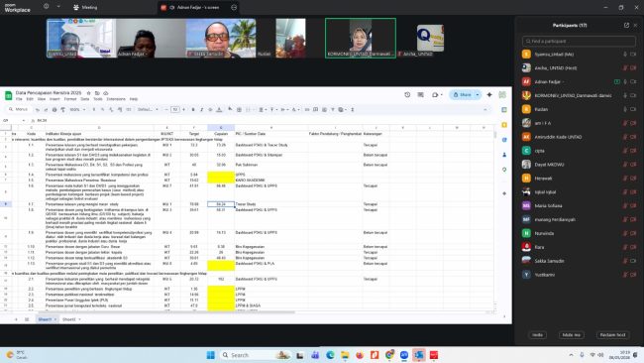The width and height of the screenshot is (644, 363).
Task: Open the comments icon in Google Sheets
Action: (420, 94)
